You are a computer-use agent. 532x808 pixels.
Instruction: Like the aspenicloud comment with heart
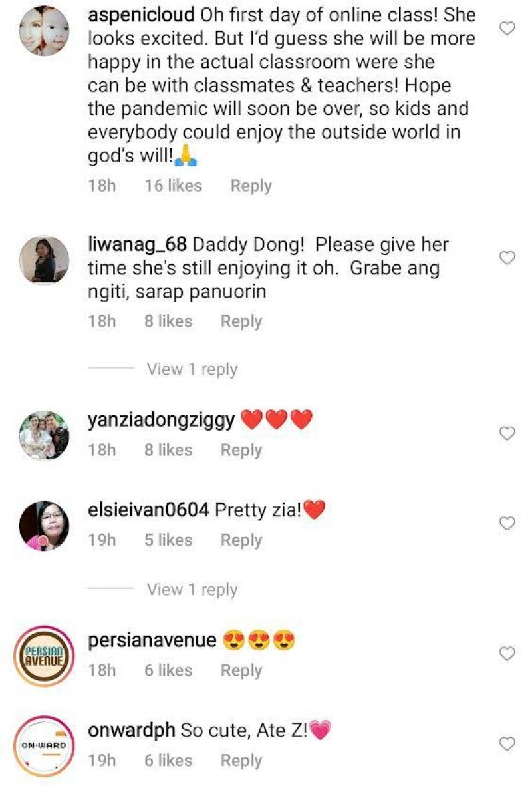[507, 28]
